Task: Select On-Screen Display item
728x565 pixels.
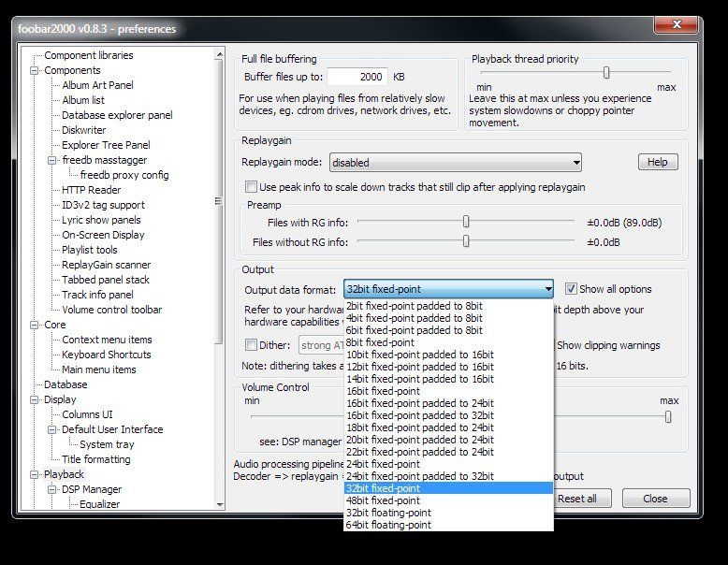Action: (103, 235)
